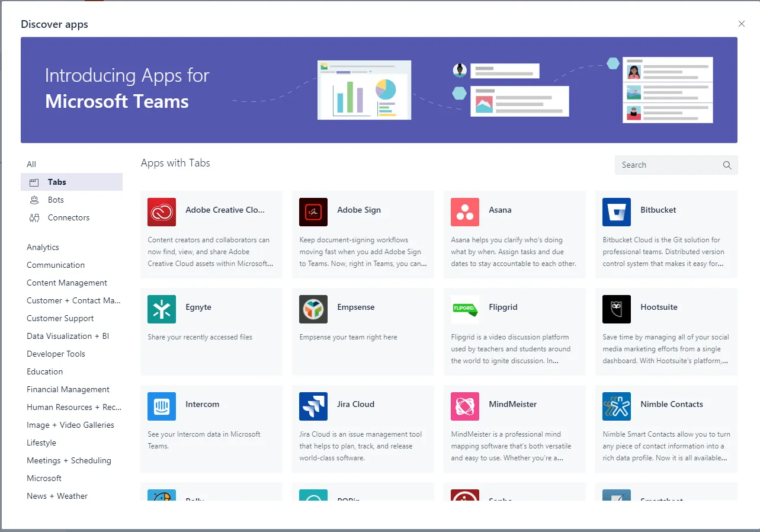Browse the Education category
The width and height of the screenshot is (760, 532).
(44, 371)
